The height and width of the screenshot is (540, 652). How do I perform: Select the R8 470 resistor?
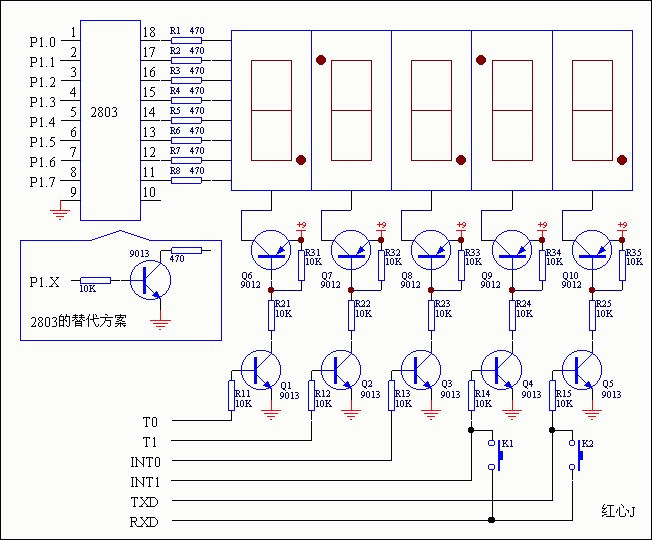coord(186,180)
